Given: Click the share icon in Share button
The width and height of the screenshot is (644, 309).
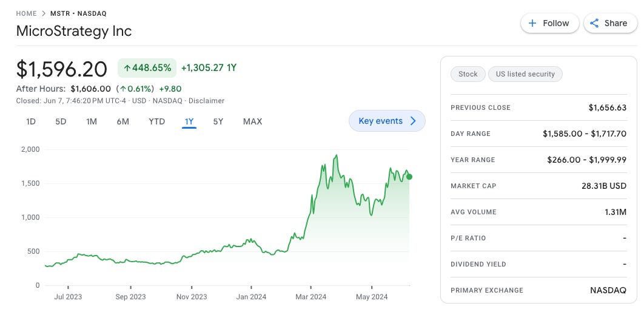Looking at the screenshot, I should pos(594,24).
